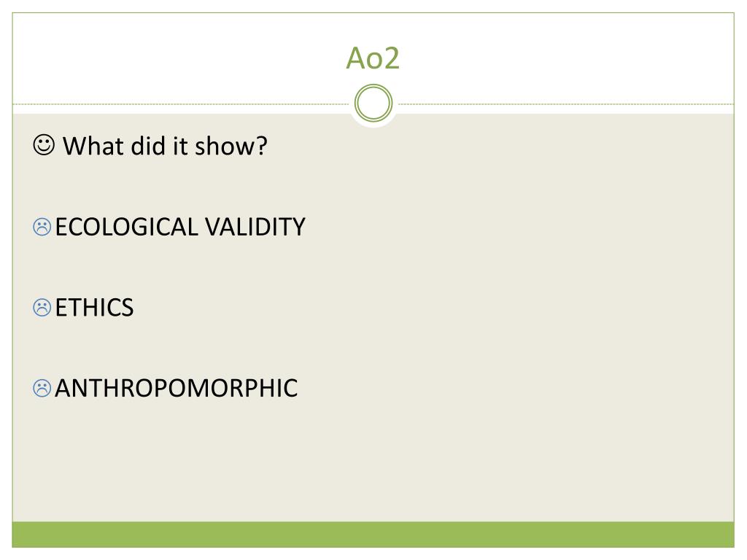This screenshot has width=747, height=560.
Task: Click the dotted line left of circle
Action: tap(181, 104)
